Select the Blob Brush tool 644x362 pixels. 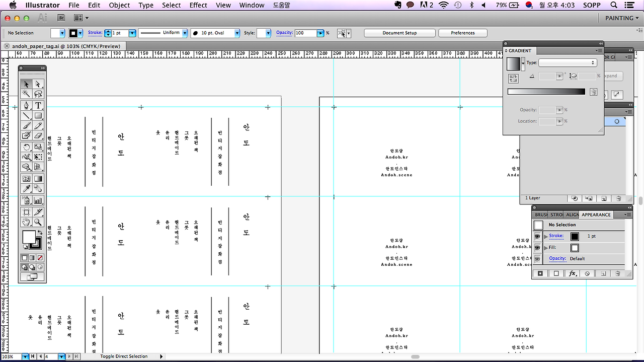pos(27,135)
